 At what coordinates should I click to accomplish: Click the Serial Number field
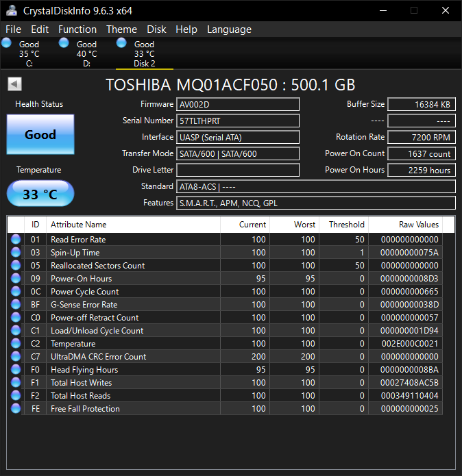click(x=238, y=121)
